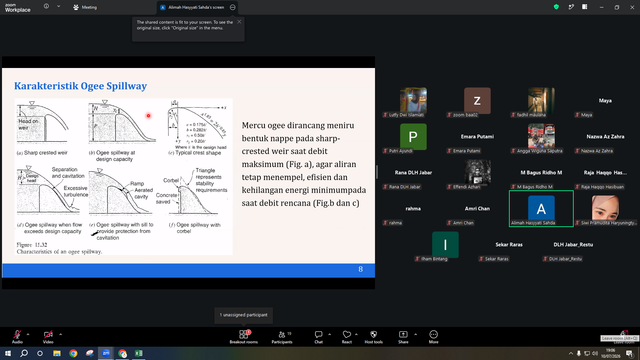This screenshot has height=360, width=640.
Task: Click the meeting info icon
Action: pos(46,7)
